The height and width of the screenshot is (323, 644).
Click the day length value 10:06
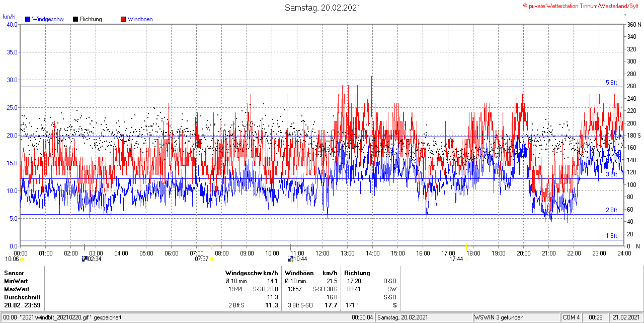coord(12,259)
